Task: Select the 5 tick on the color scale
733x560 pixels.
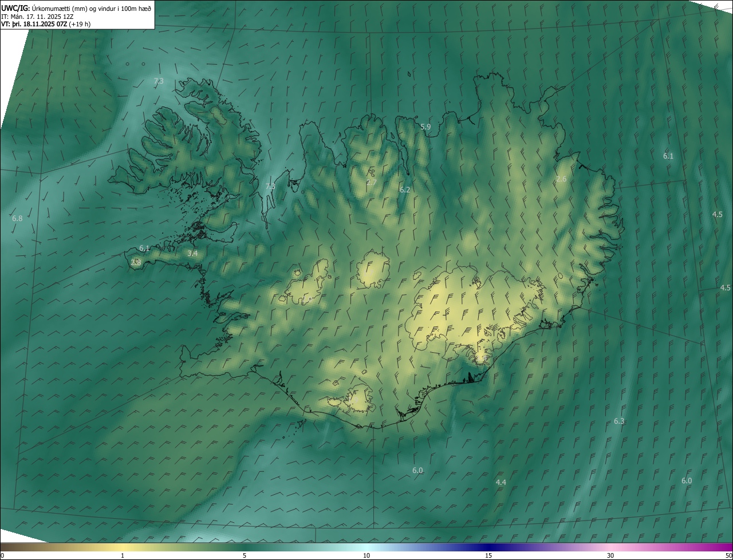Action: pyautogui.click(x=245, y=555)
